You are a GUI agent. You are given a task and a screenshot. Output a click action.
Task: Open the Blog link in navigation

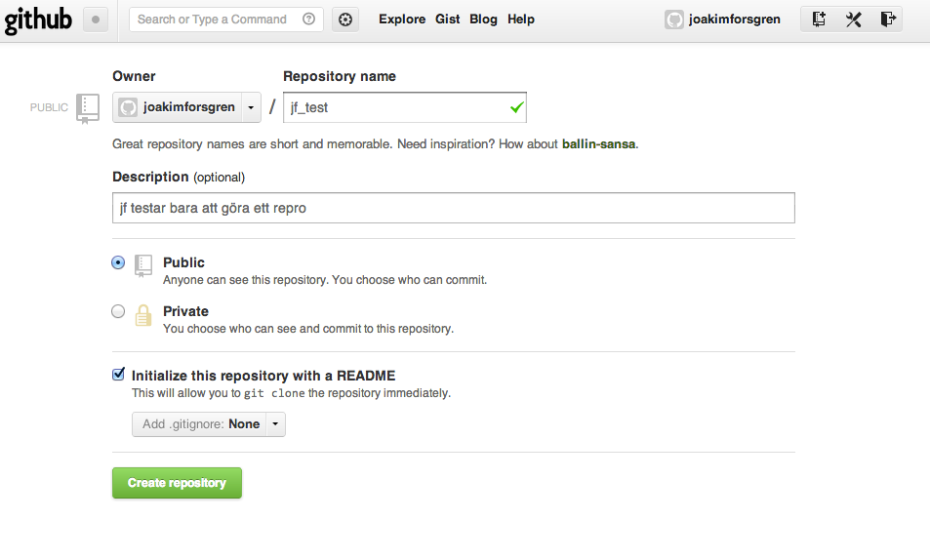coord(483,20)
